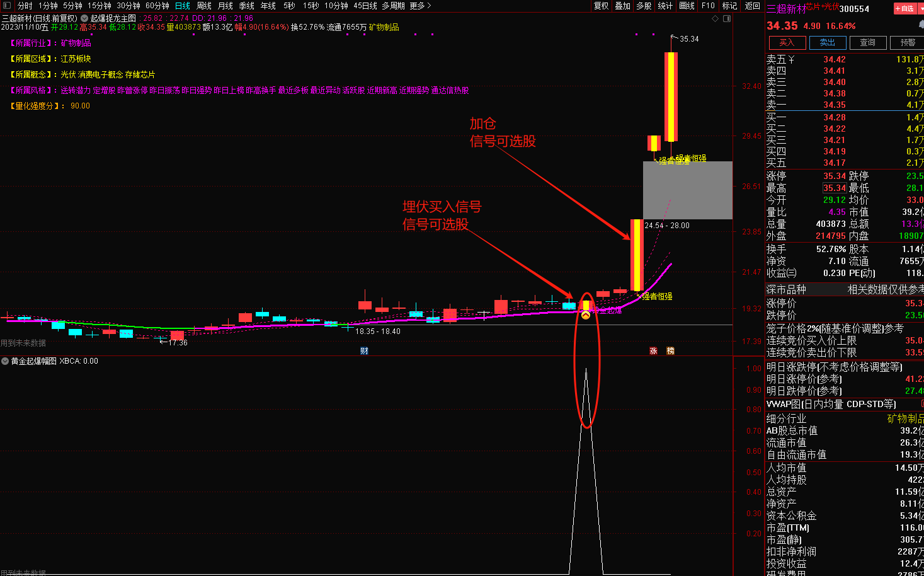Click the 18.35 - 18.40 price label
The width and height of the screenshot is (924, 576).
[378, 331]
